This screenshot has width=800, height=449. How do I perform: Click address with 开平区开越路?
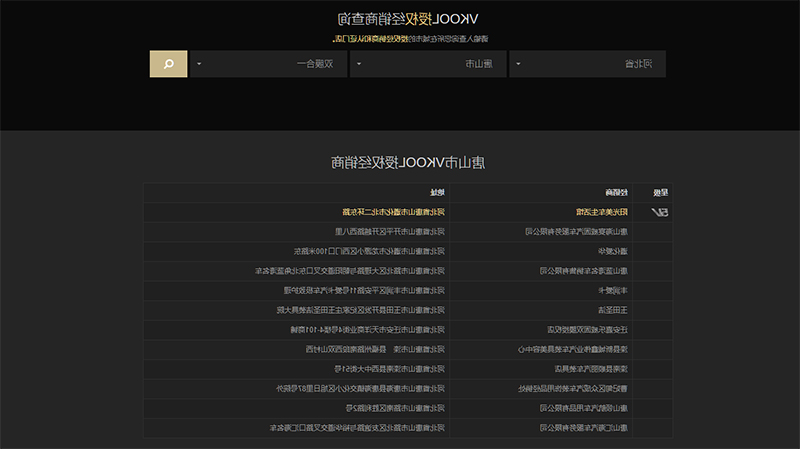click(x=390, y=232)
